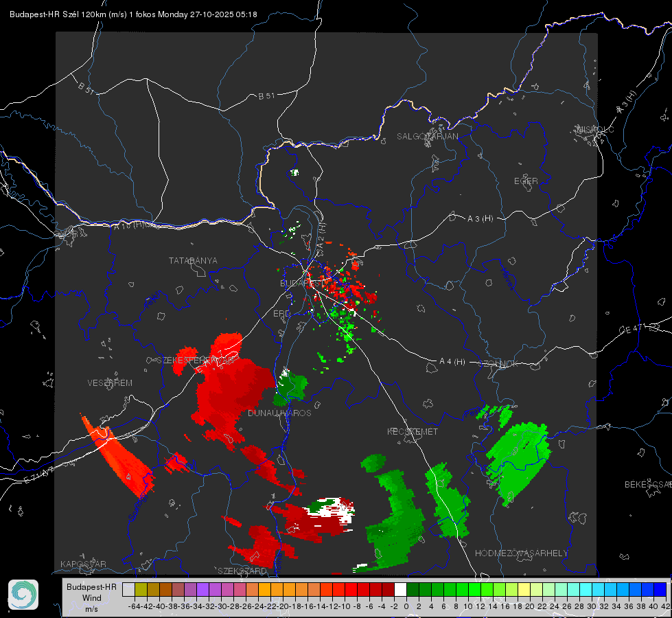Select the A 3 (H) label west of Eger
The image size is (672, 618).
480,219
